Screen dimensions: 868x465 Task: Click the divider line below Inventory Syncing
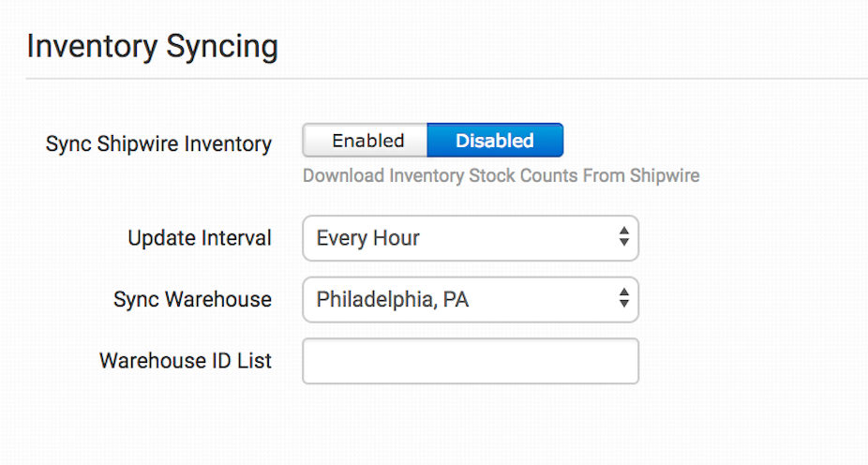[446, 79]
